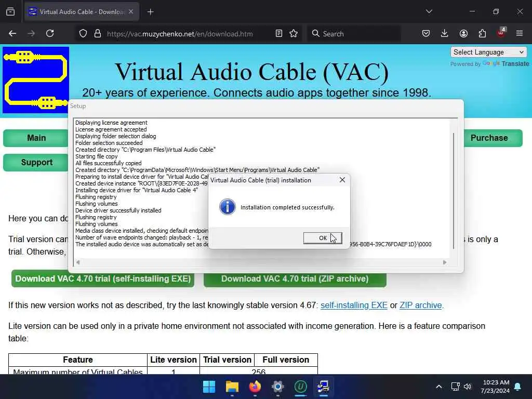This screenshot has width=532, height=399.
Task: Open Firefox View icon
Action: pyautogui.click(x=10, y=12)
